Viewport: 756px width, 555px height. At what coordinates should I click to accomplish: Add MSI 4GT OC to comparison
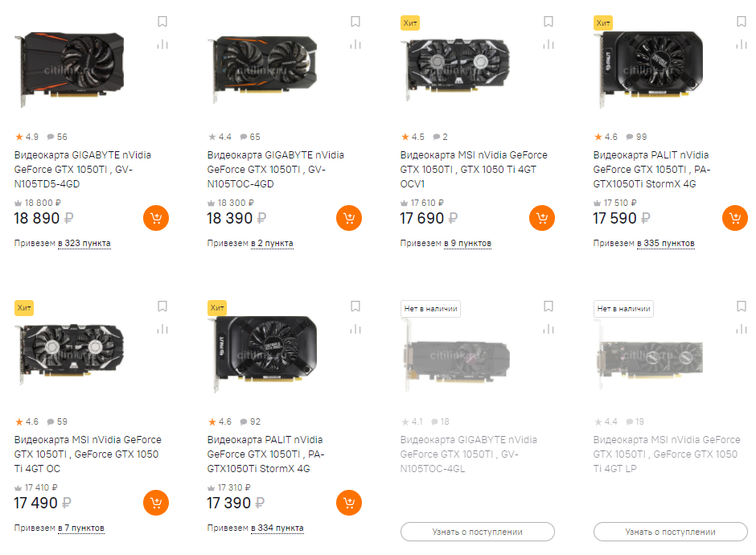pyautogui.click(x=162, y=329)
